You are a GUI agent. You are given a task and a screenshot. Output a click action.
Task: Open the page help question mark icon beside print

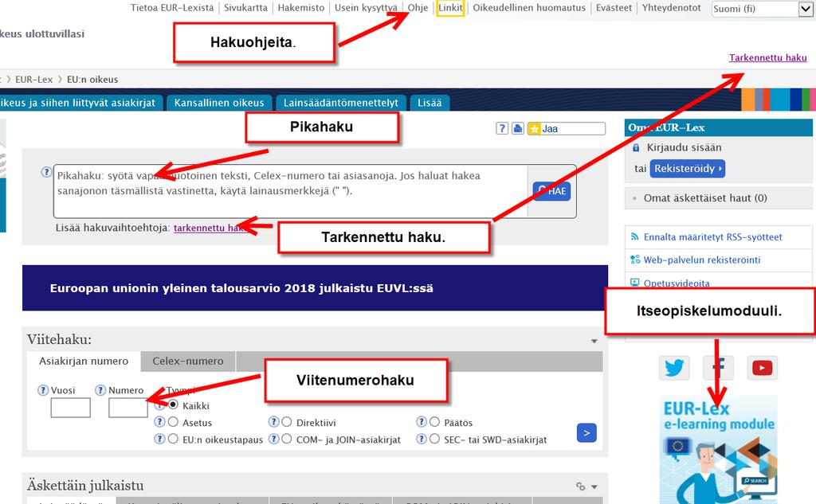click(502, 128)
